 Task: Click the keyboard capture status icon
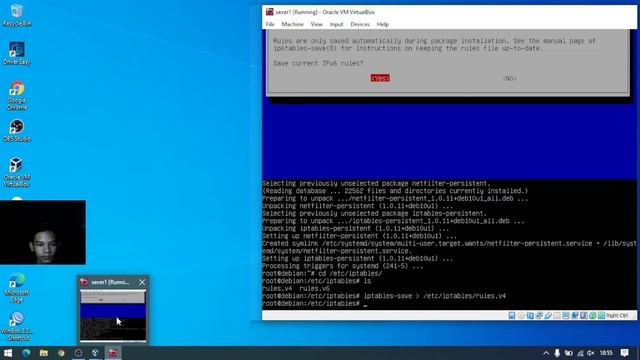pyautogui.click(x=602, y=316)
